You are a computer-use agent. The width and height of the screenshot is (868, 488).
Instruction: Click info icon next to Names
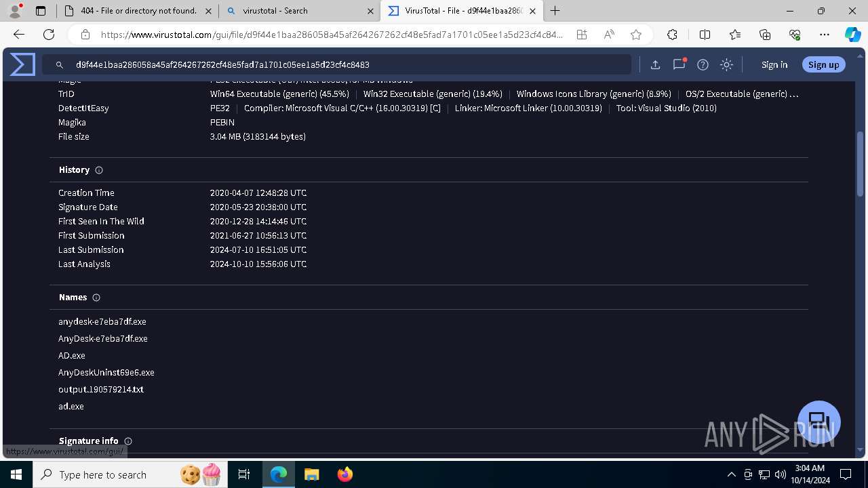tap(96, 298)
